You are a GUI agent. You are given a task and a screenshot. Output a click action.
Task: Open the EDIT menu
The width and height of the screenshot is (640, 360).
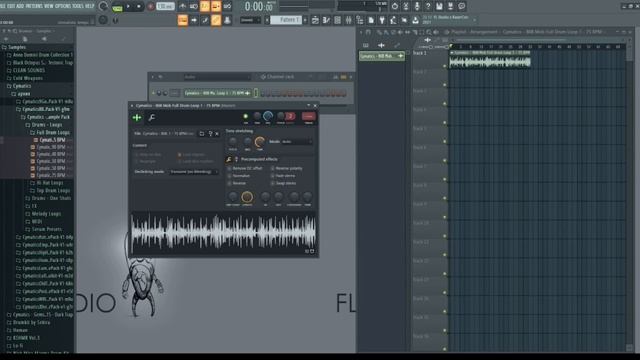(11, 6)
